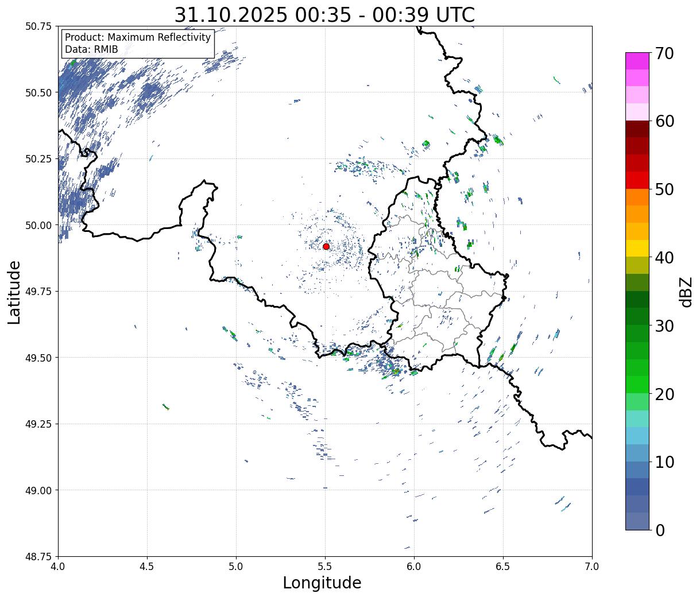Click the latitude tick label 49.50
This screenshot has width=700, height=597.
(x=38, y=358)
